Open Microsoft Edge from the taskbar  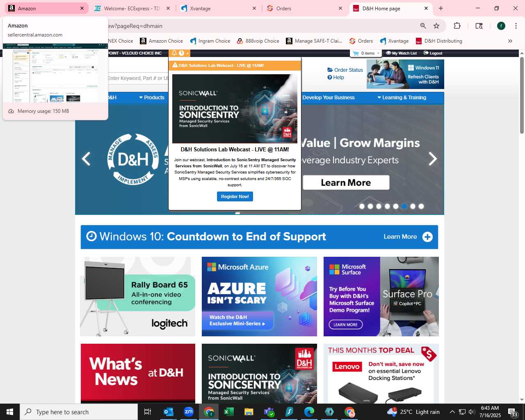click(x=309, y=412)
